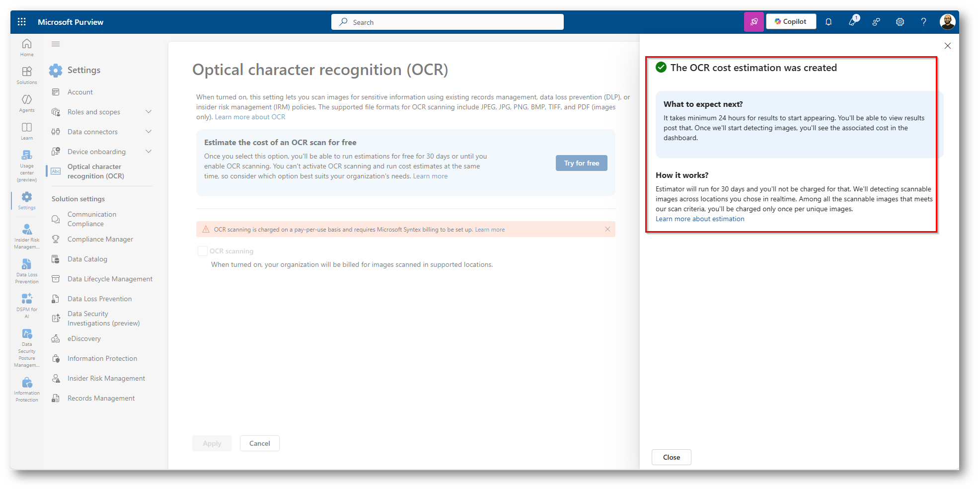Viewport: 980px width, 491px height.
Task: Open Learn in the left rail
Action: pyautogui.click(x=27, y=131)
